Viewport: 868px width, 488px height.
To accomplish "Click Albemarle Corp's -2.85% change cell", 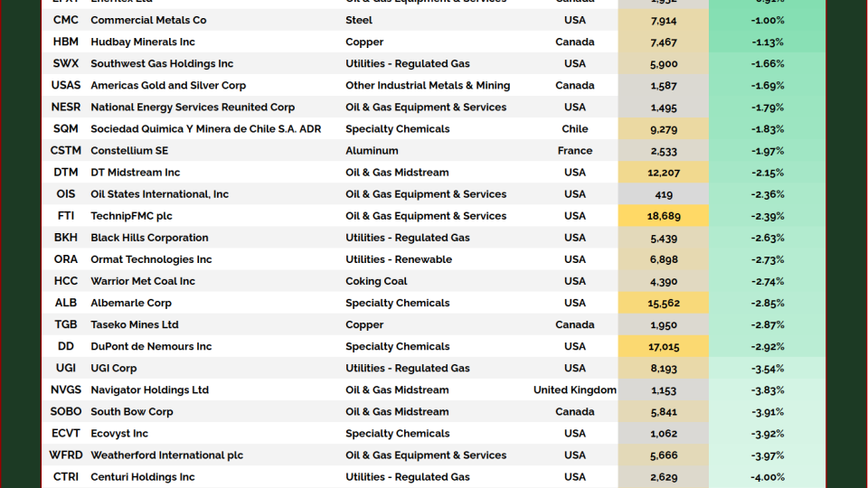I will [767, 303].
